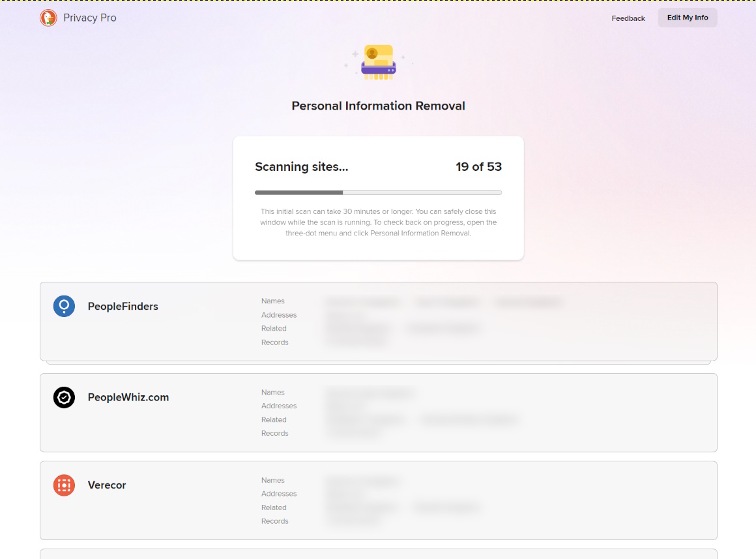Click the Records label in Verecor card
Screen dimensions: 756x559
click(x=274, y=521)
